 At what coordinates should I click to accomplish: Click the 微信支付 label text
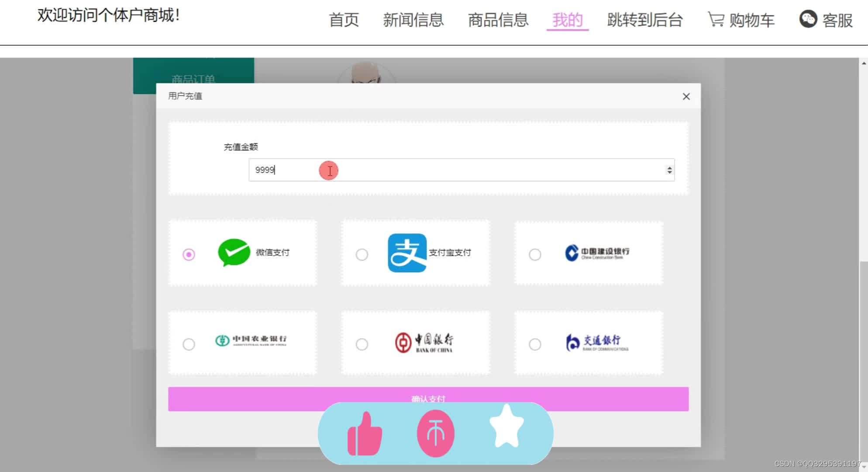272,253
